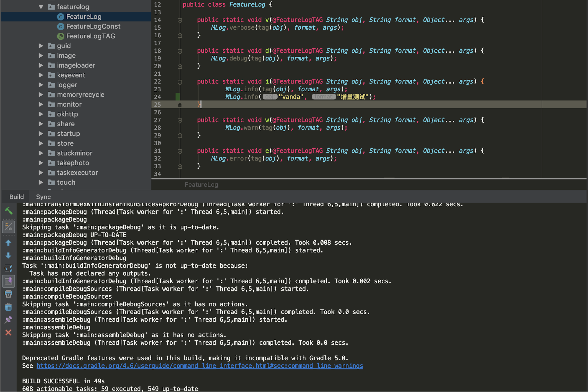Collapse the featurelog folder

pos(41,7)
